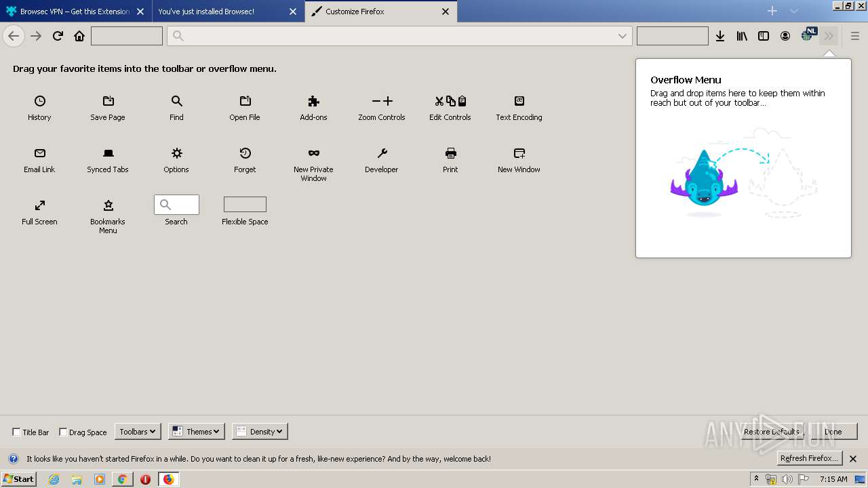Open the Firefox Account toolbar icon
This screenshot has width=868, height=488.
(785, 36)
